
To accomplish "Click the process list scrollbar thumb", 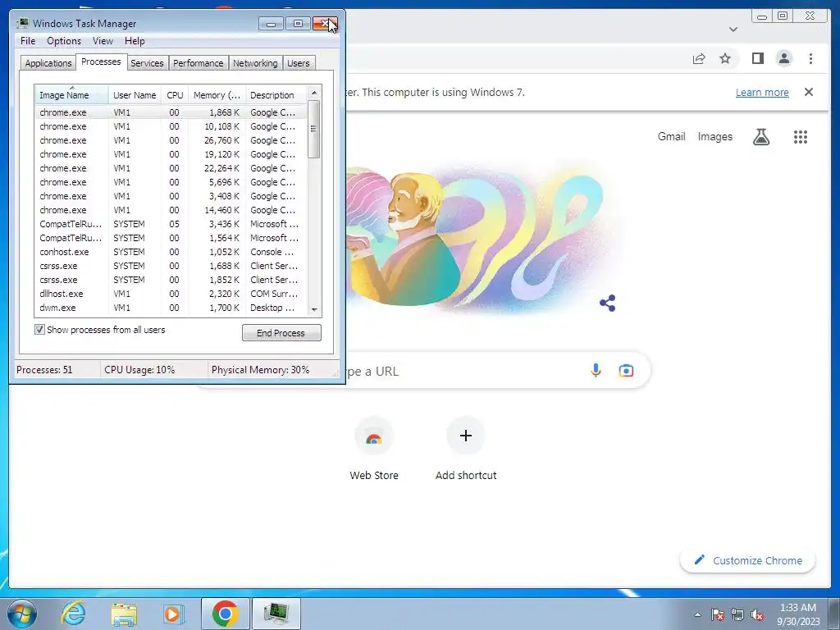I will (314, 129).
